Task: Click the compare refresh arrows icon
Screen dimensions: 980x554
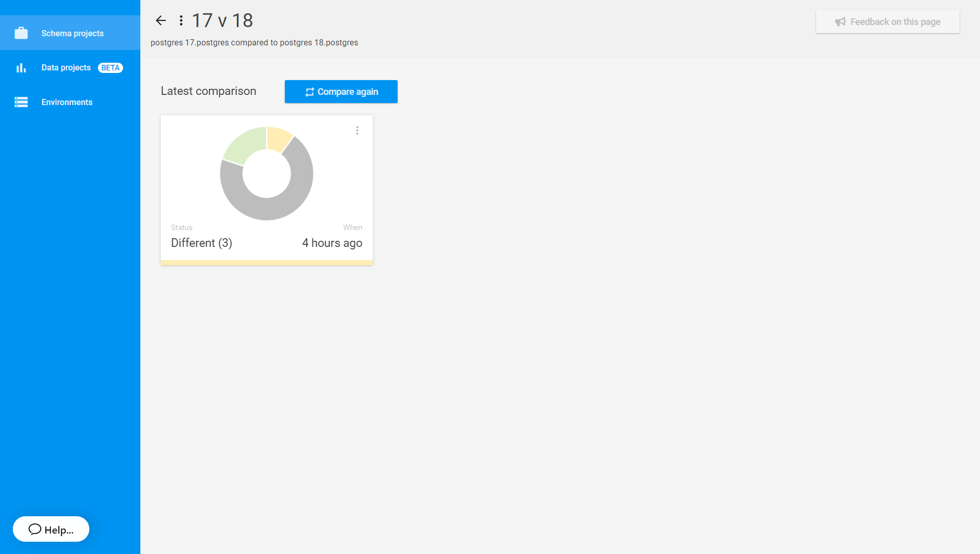Action: (x=309, y=92)
